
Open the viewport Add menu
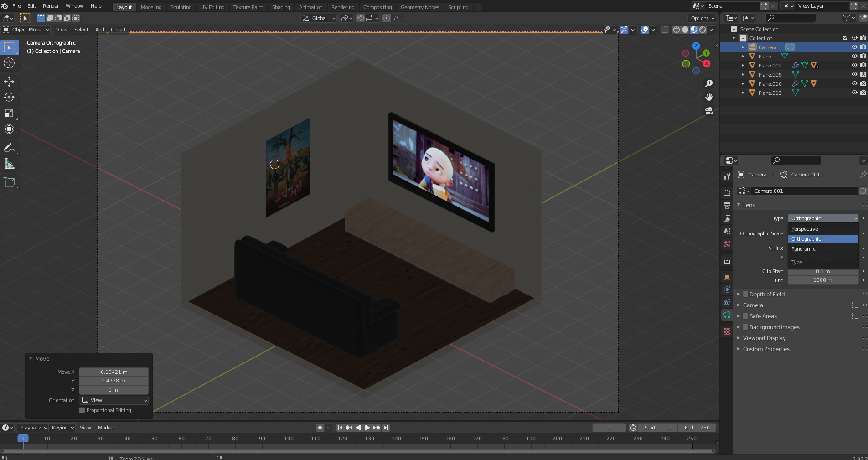pyautogui.click(x=99, y=30)
